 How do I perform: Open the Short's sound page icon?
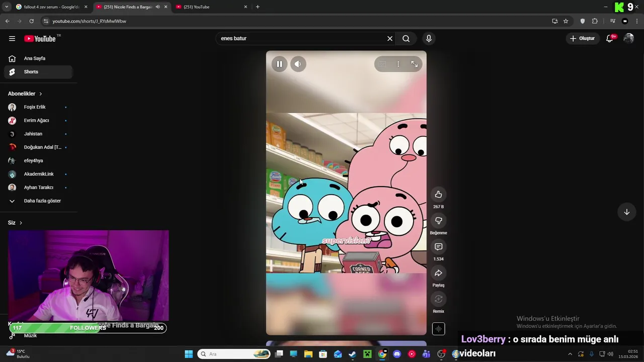click(438, 329)
